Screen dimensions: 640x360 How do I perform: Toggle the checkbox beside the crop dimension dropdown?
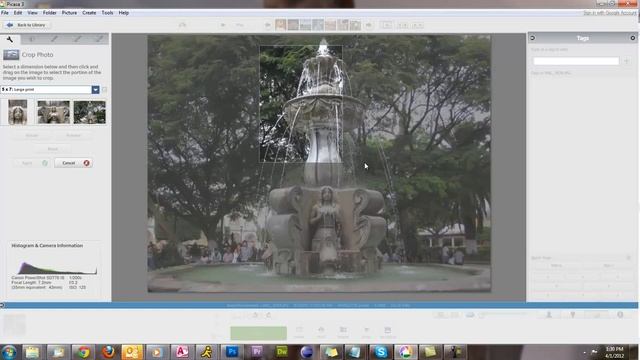click(104, 89)
